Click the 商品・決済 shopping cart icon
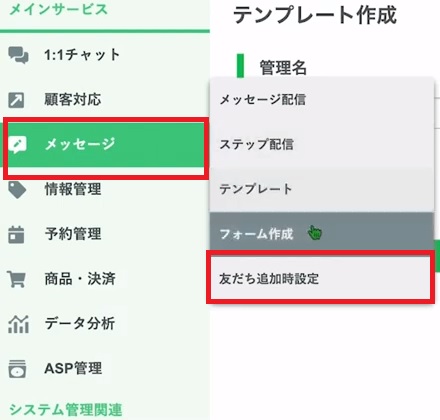Viewport: 440px width, 420px height. pos(16,279)
